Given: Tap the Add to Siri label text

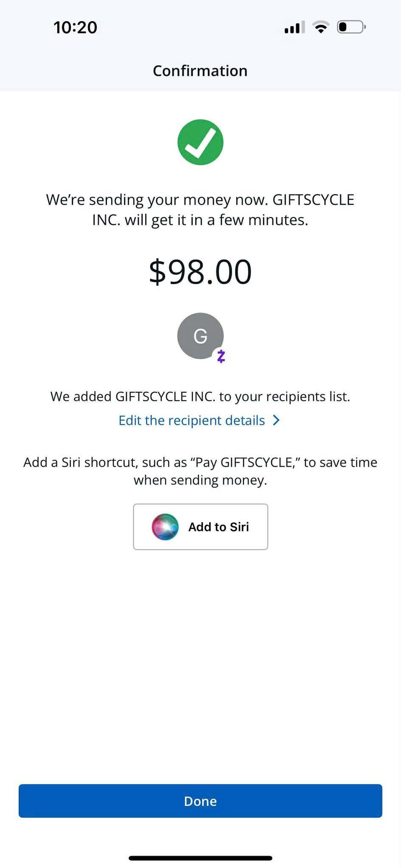Looking at the screenshot, I should click(219, 527).
